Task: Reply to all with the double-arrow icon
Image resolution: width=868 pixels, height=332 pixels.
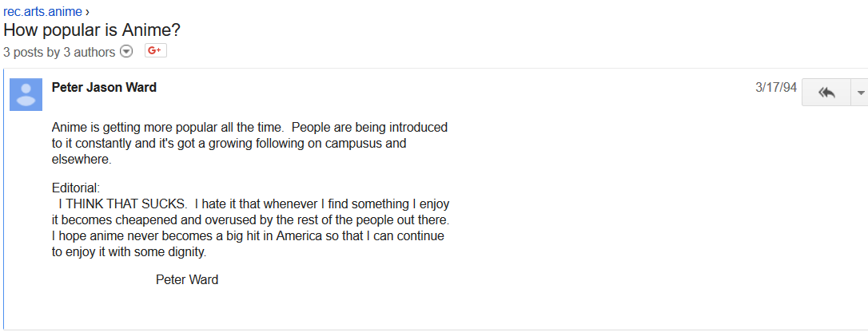Action: point(826,93)
